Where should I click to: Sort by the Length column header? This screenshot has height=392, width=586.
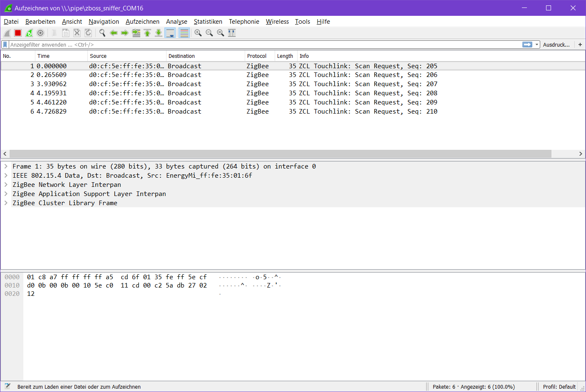tap(286, 56)
